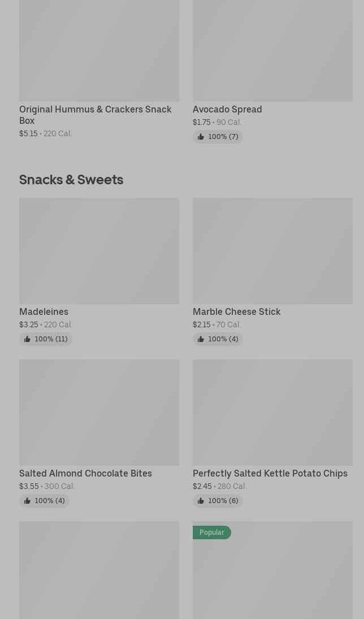Open Original Hummus & Crackers Snack Box
Image resolution: width=364 pixels, height=619 pixels.
[95, 115]
